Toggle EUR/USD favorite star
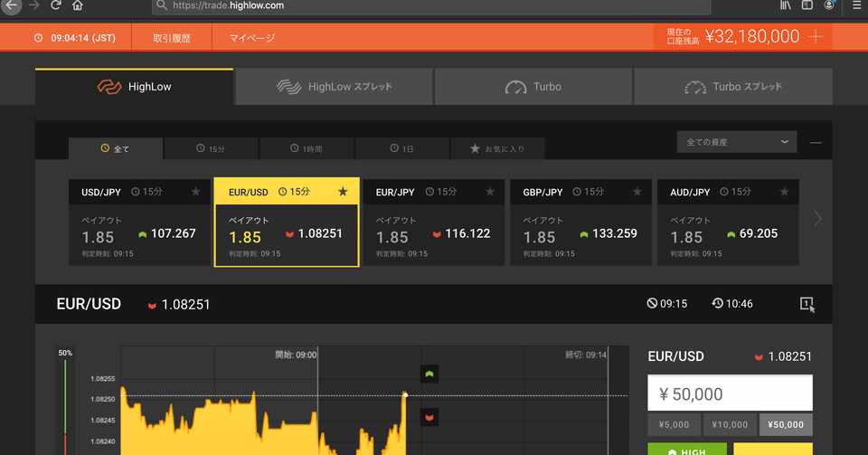Image resolution: width=868 pixels, height=455 pixels. (x=343, y=192)
